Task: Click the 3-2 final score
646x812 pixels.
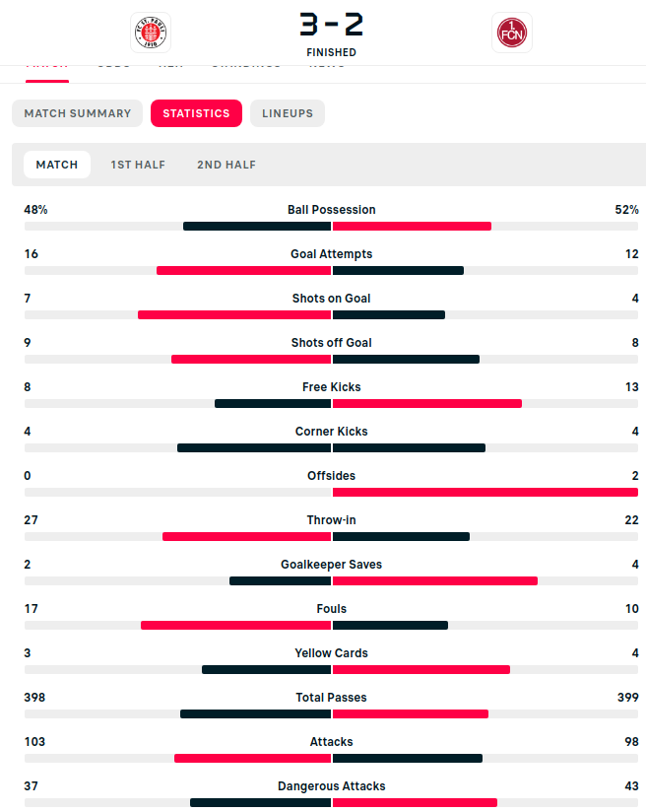Action: (331, 22)
